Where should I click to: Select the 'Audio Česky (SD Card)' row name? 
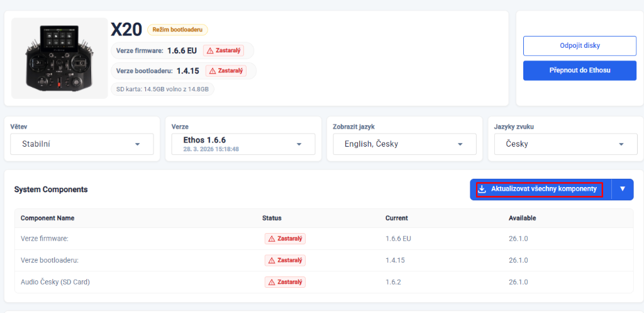pos(55,282)
